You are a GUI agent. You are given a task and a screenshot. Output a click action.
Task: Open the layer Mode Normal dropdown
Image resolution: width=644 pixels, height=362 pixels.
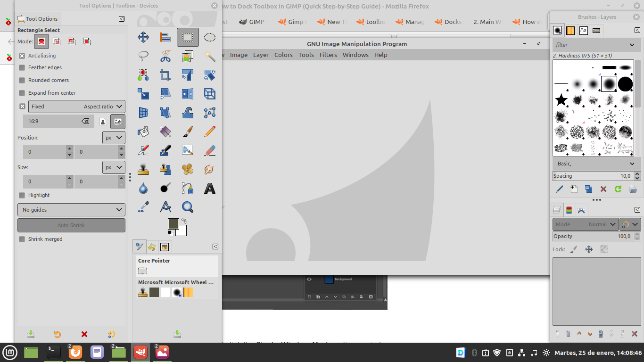tap(585, 224)
